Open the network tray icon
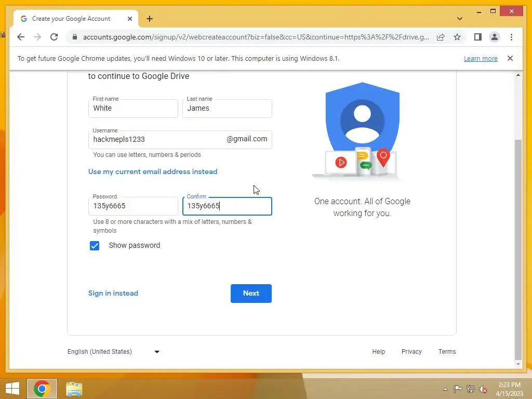 coord(471,389)
